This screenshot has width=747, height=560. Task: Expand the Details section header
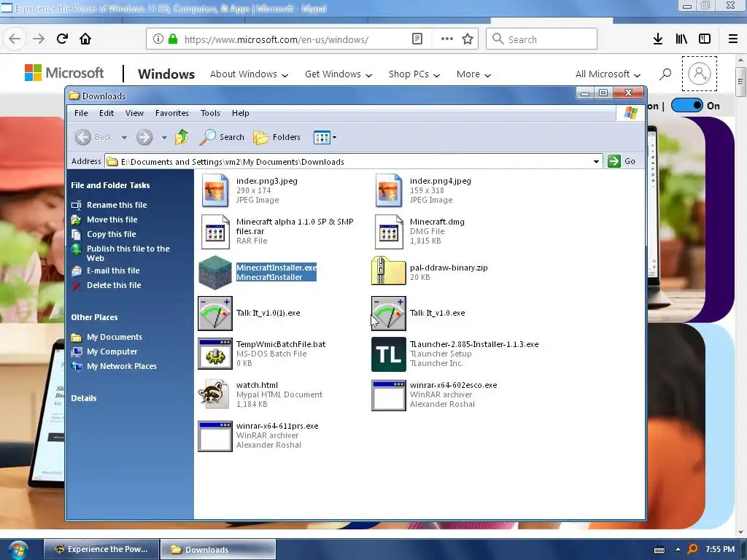[84, 398]
